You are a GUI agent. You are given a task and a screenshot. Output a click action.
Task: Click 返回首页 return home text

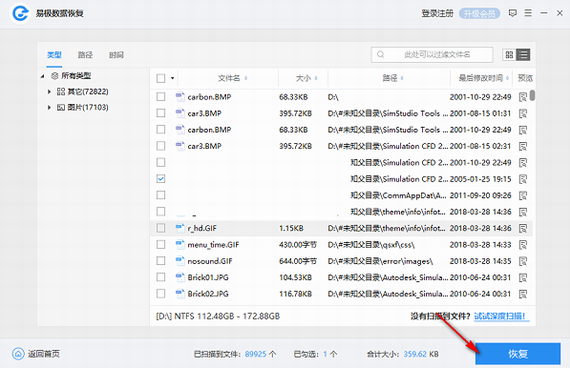pyautogui.click(x=44, y=354)
